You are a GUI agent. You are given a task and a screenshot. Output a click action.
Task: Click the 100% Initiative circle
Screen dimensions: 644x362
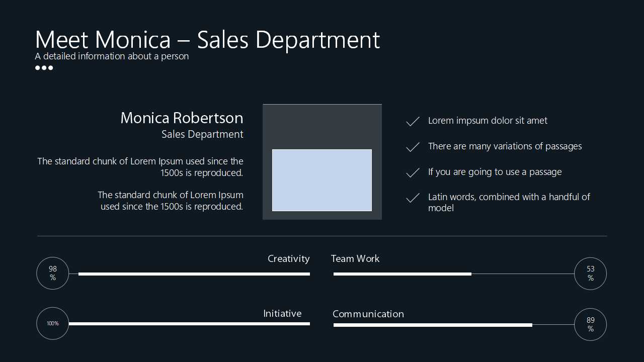(53, 323)
